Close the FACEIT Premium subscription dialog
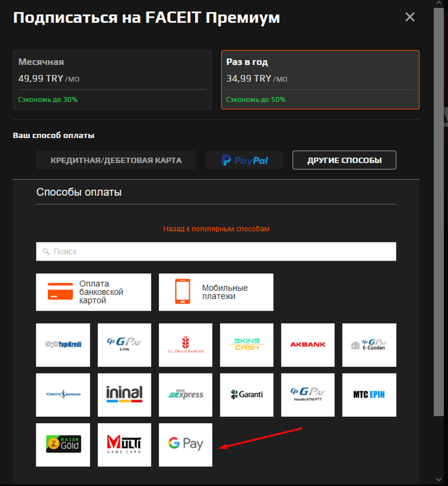This screenshot has width=448, height=486. tap(410, 17)
